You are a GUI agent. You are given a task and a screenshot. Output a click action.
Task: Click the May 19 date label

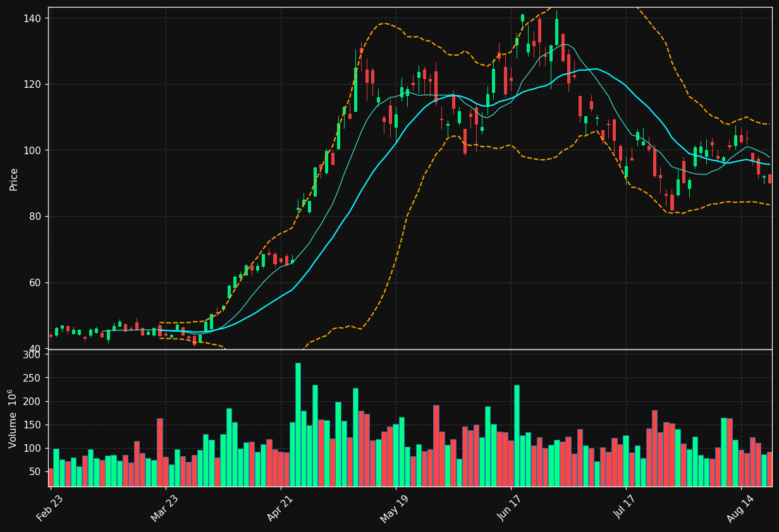pos(395,507)
